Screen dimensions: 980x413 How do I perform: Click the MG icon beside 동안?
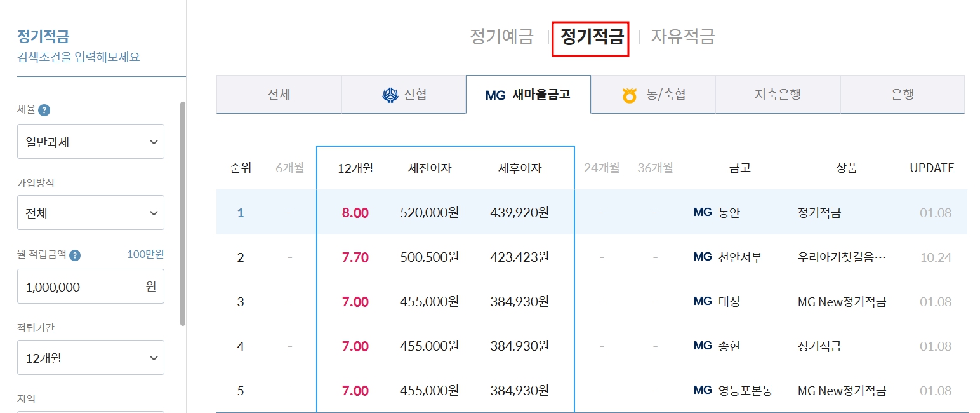click(x=701, y=212)
